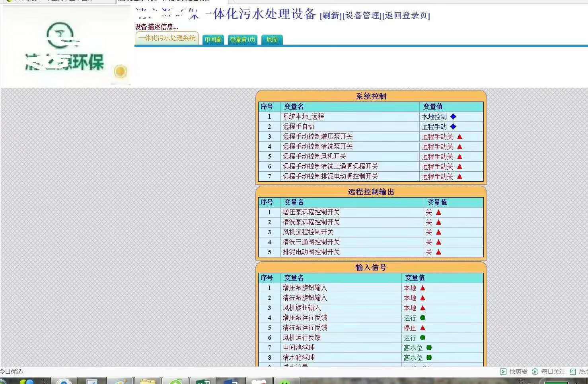Click green circle for 增压泵运行反馈
588x384 pixels.
tap(423, 318)
